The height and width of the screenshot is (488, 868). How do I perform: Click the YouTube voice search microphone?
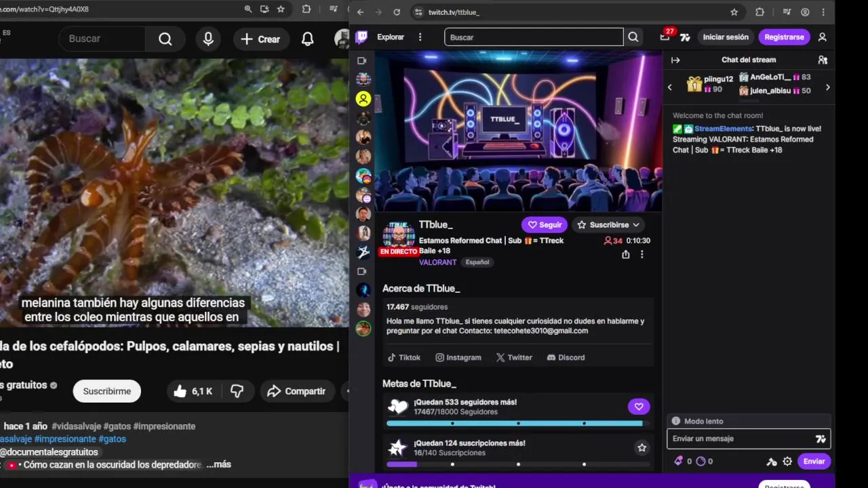208,39
